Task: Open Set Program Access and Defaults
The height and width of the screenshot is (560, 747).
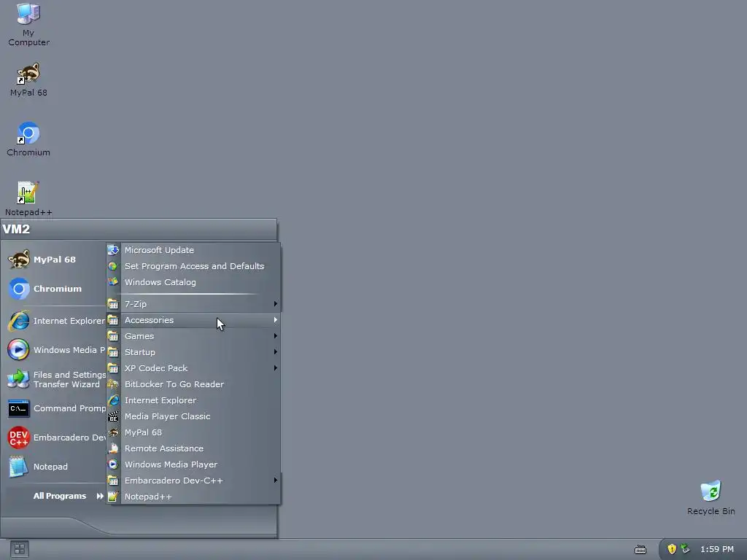Action: (193, 266)
